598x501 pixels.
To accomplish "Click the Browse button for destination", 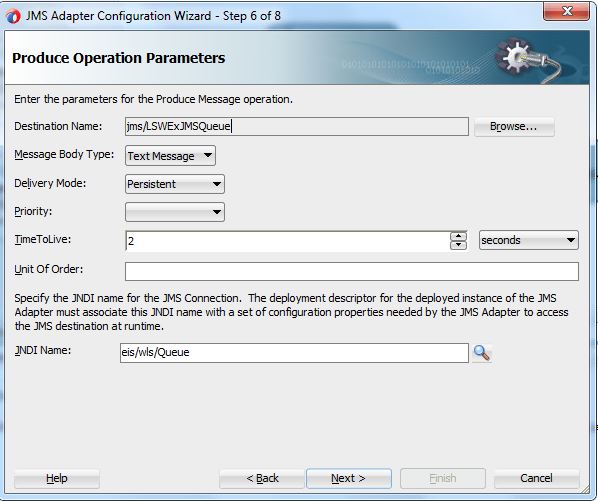I will coord(514,127).
